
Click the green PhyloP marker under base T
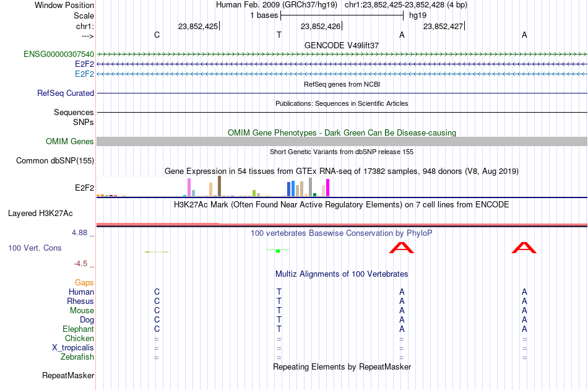pos(278,251)
